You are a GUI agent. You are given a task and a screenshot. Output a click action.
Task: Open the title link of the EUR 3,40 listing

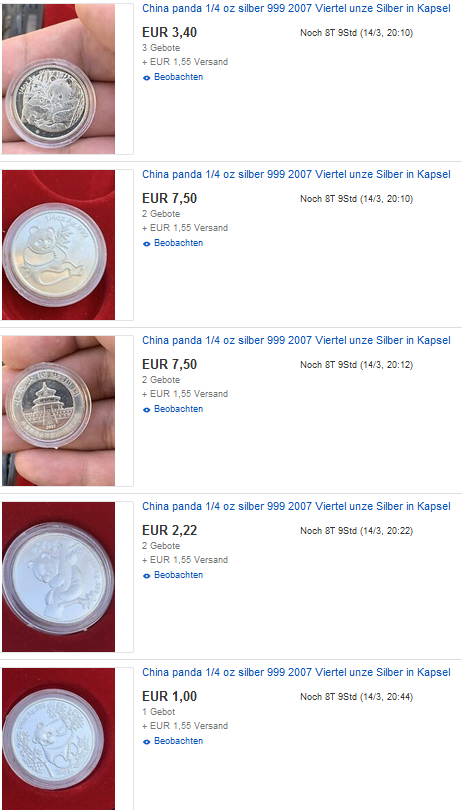296,8
